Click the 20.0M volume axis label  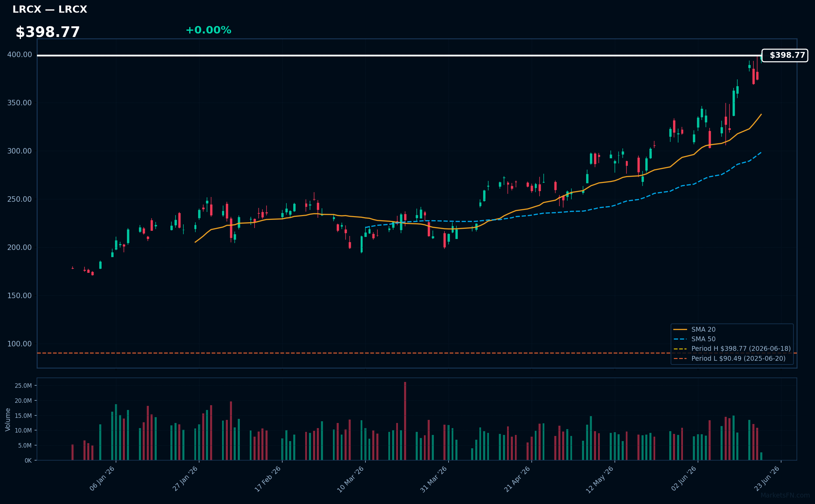23,401
